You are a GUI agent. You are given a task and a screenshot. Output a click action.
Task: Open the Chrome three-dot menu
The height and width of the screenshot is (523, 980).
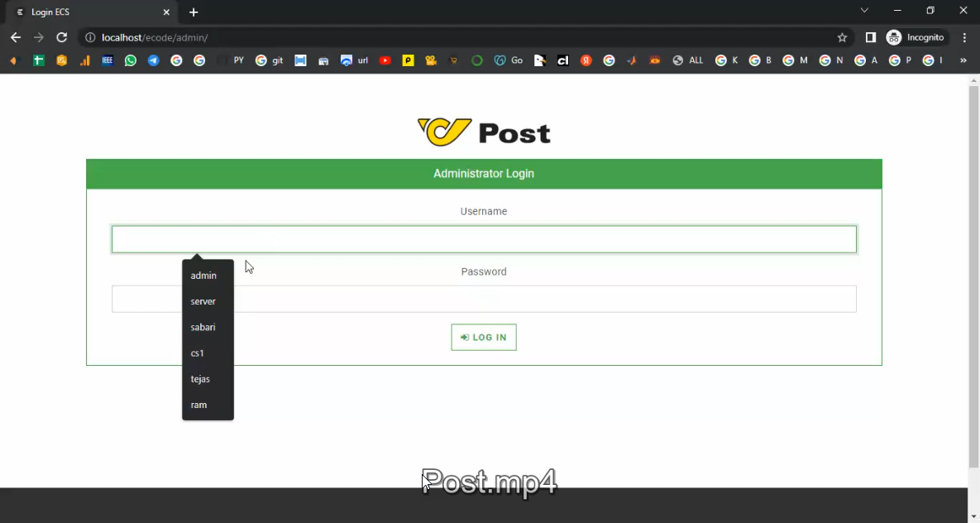pyautogui.click(x=964, y=37)
